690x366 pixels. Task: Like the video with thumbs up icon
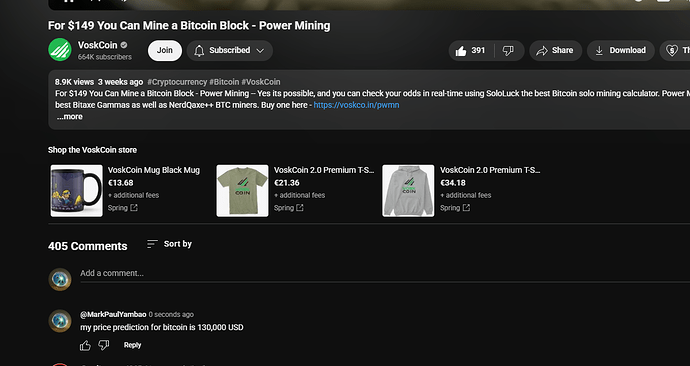(471, 51)
